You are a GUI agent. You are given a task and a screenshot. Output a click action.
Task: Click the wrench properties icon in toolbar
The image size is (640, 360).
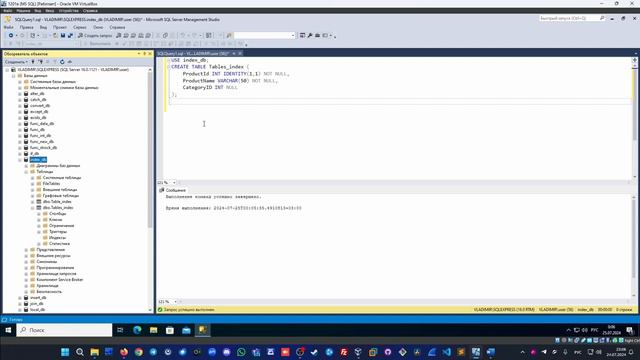[x=310, y=36]
